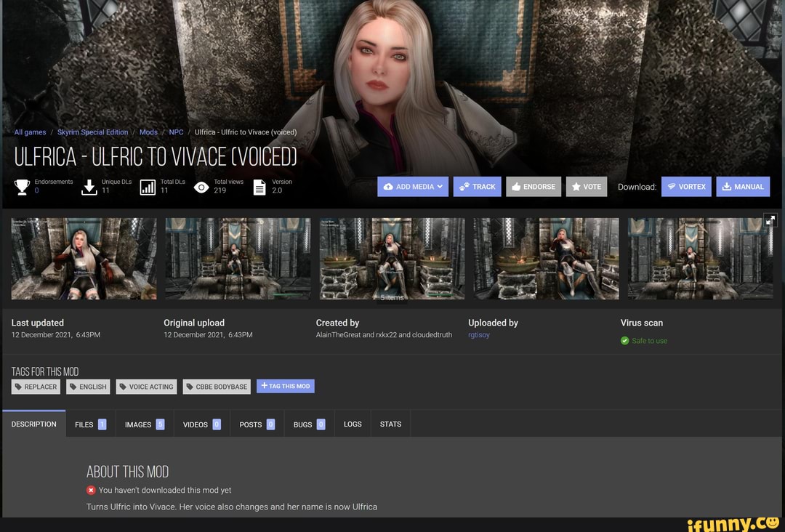Open the first gallery screenshot thumbnail
The width and height of the screenshot is (785, 532).
pos(84,259)
